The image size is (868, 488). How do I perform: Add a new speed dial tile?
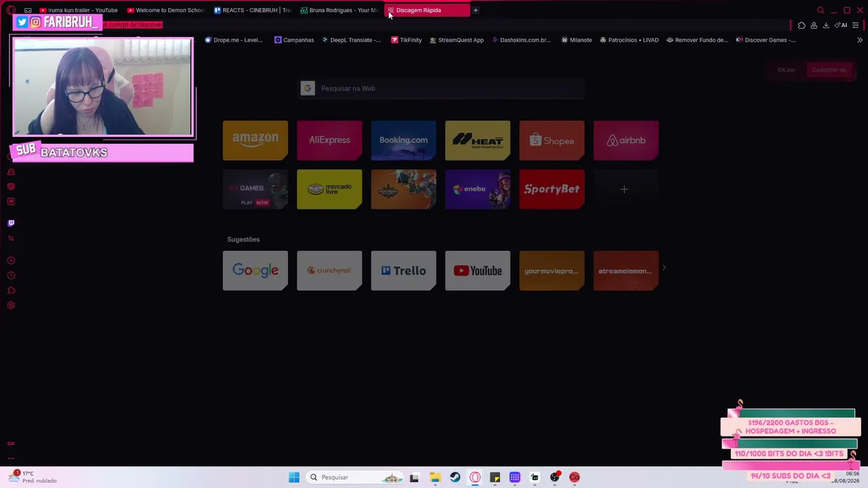pyautogui.click(x=625, y=189)
